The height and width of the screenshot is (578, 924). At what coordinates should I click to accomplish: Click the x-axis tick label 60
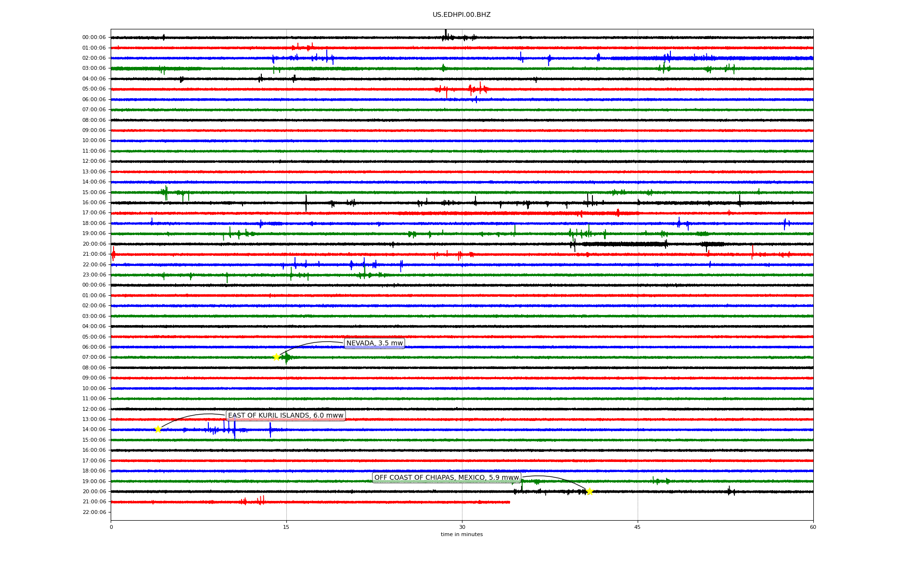coord(813,527)
